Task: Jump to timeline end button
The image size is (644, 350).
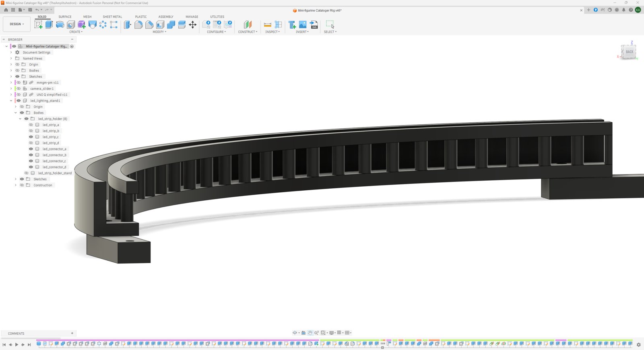Action: [29, 344]
